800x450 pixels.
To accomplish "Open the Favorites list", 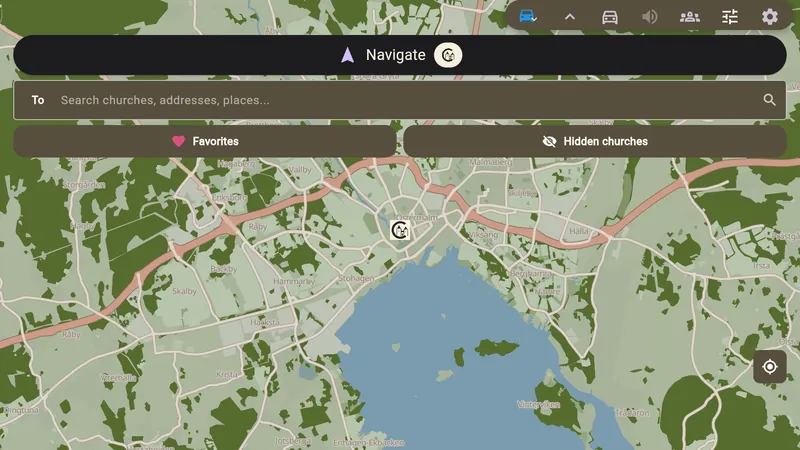I will pyautogui.click(x=205, y=141).
